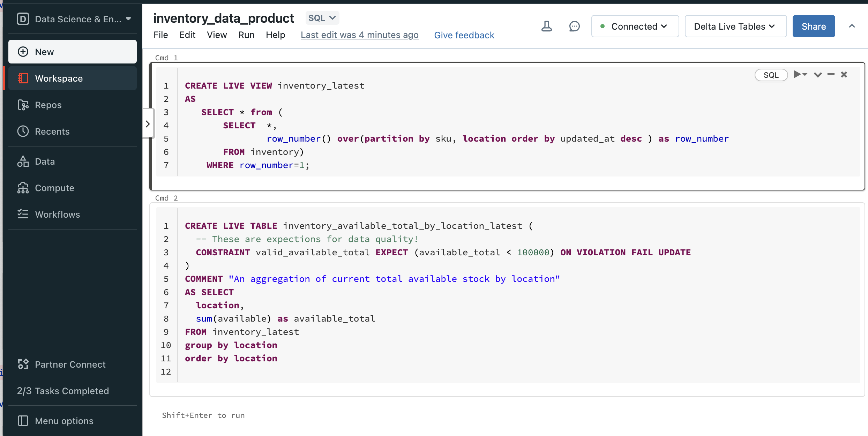Screen dimensions: 868x436
Task: Open the Give feedback link
Action: pyautogui.click(x=464, y=35)
